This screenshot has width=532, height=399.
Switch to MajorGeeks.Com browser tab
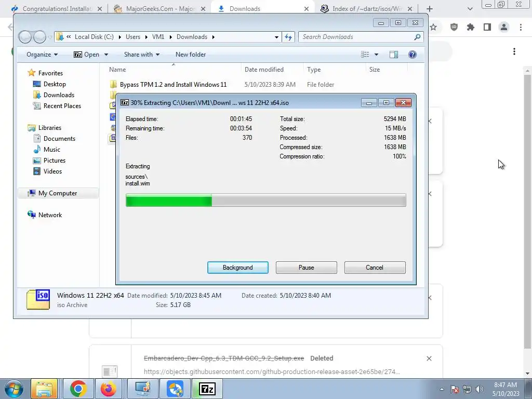pyautogui.click(x=159, y=9)
